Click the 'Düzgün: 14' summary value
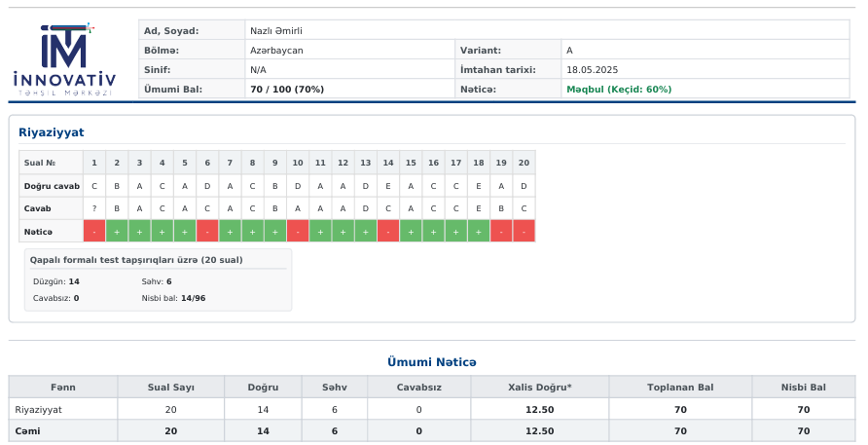Screen dimensions: 868x445 point(55,281)
